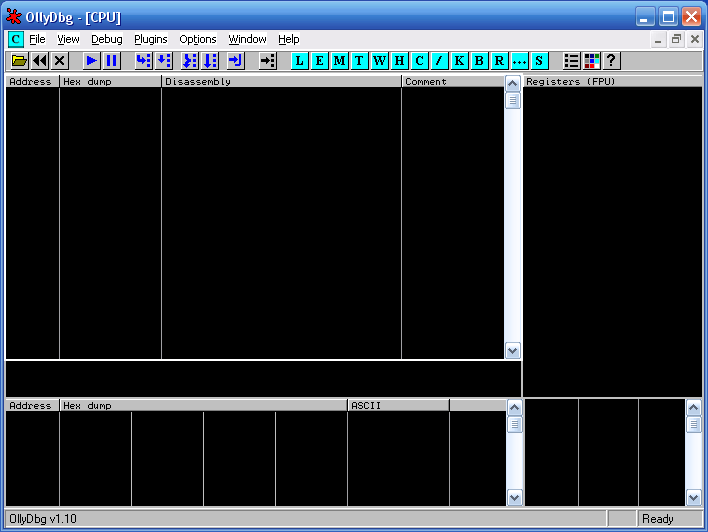Click Ready status indicator
This screenshot has width=708, height=532.
pyautogui.click(x=657, y=519)
